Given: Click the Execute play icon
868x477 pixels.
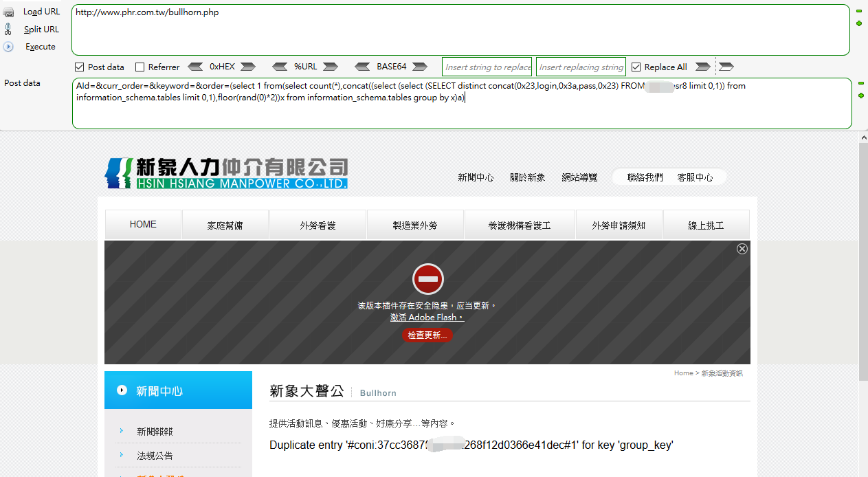Looking at the screenshot, I should coord(8,47).
